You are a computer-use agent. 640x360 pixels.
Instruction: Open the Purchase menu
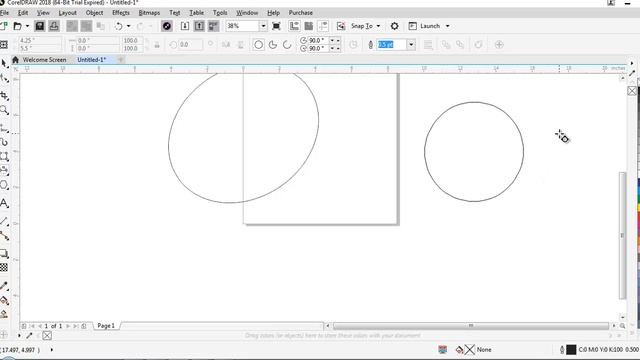point(300,13)
